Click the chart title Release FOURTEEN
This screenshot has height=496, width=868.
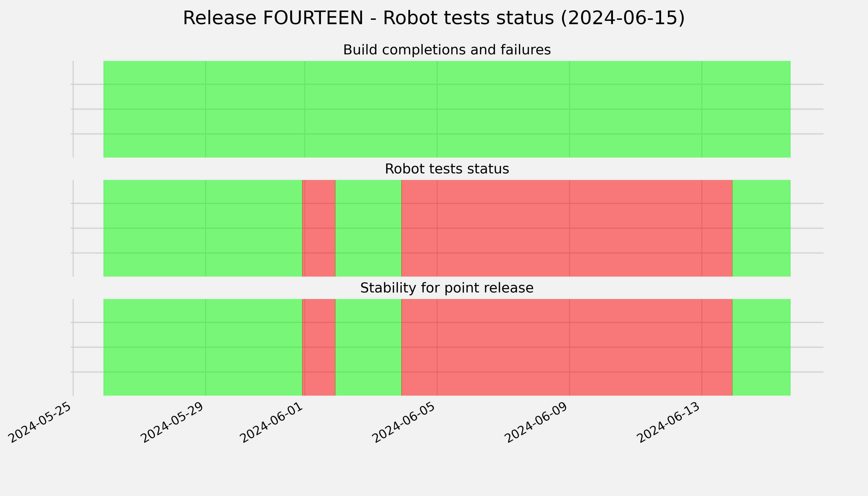point(434,18)
